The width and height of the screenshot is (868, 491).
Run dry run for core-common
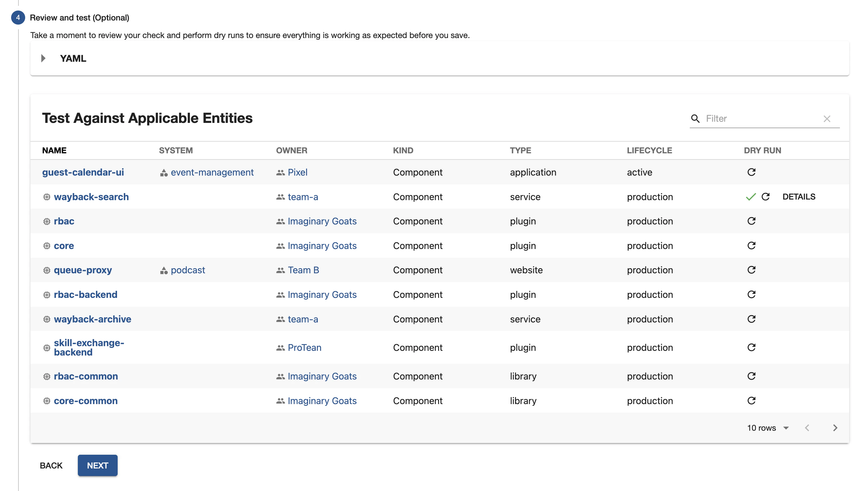point(751,401)
